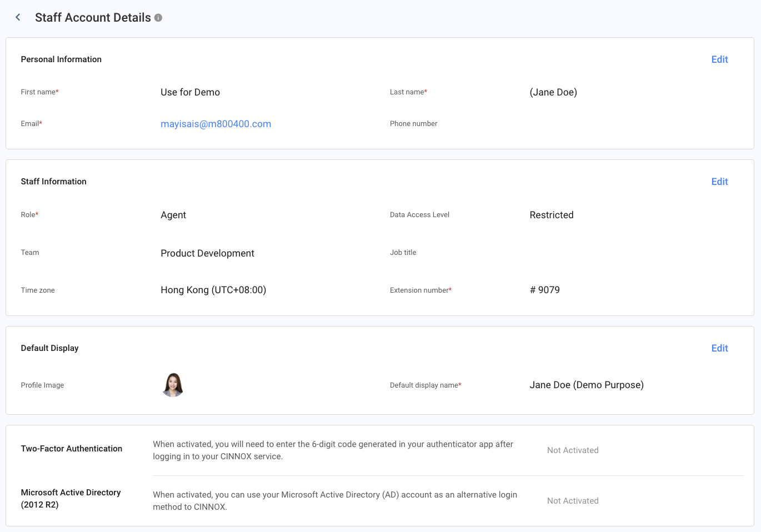Edit the Personal Information section
761x532 pixels.
click(x=719, y=59)
